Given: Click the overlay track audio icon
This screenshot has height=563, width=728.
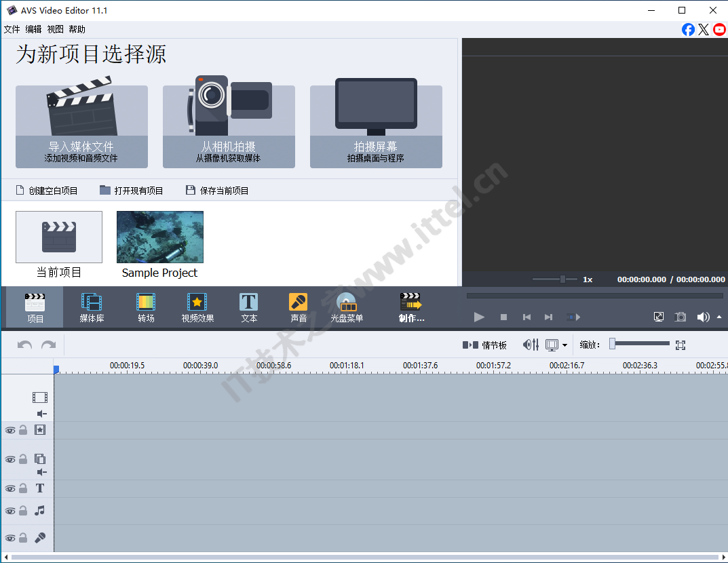Looking at the screenshot, I should tap(42, 472).
